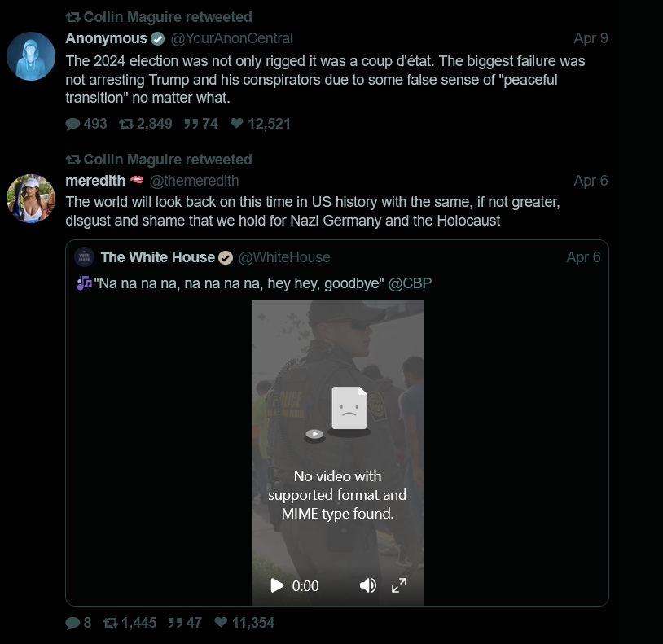Image resolution: width=663 pixels, height=644 pixels.
Task: Open Anonymous profile avatar
Action: [31, 56]
